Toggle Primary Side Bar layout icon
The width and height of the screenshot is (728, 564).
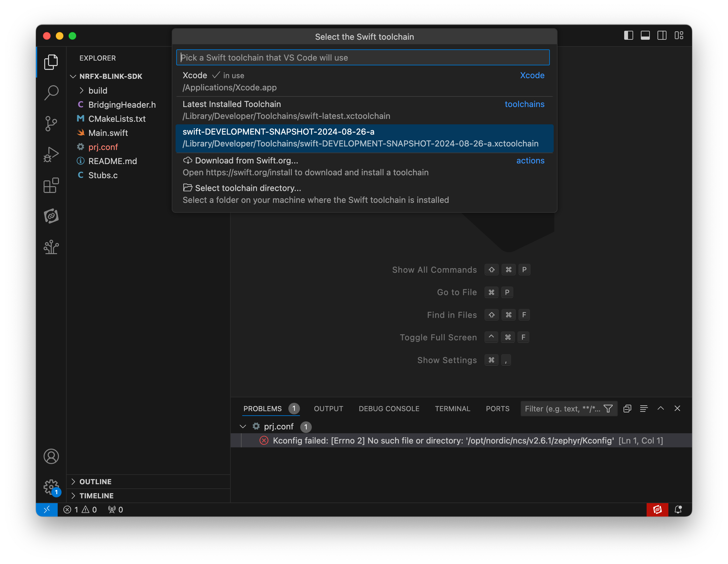628,35
